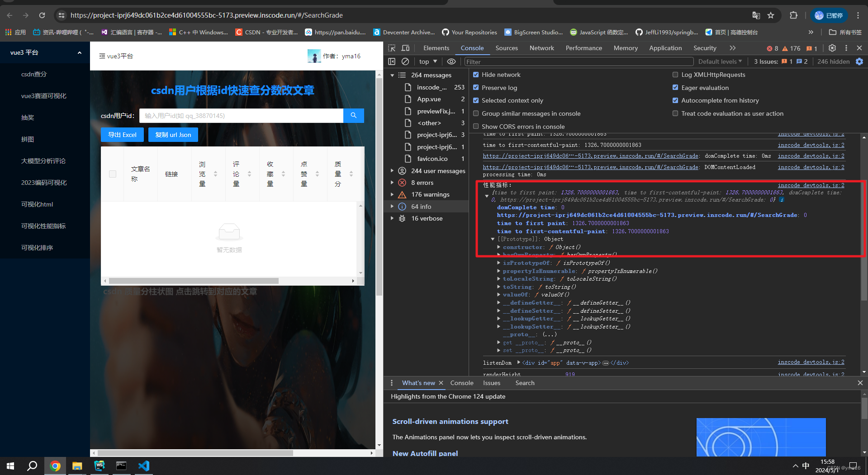868x475 pixels.
Task: Close the What's new drawer tab
Action: 441,383
